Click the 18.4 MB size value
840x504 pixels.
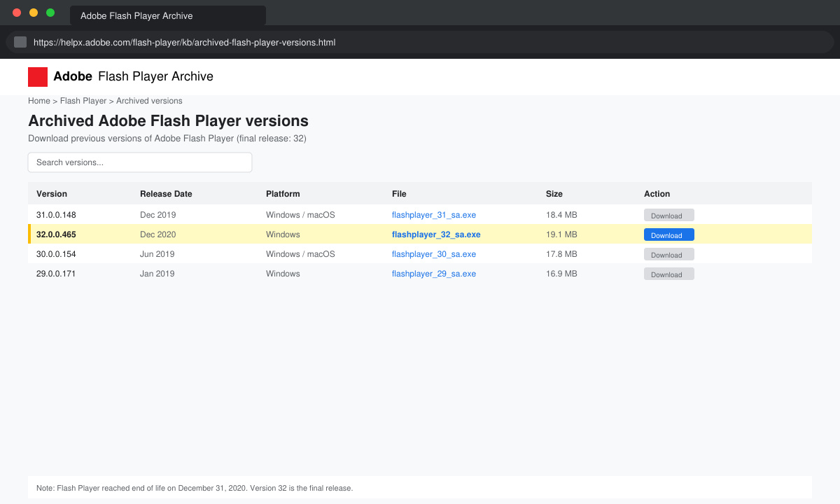point(561,215)
